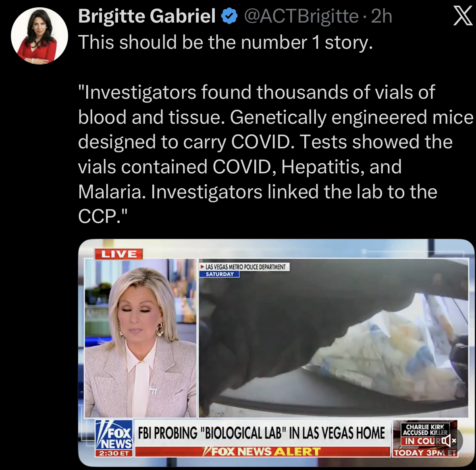Click "This should be the number 1 story" text
Viewport: 476px width, 470px height.
click(x=225, y=42)
